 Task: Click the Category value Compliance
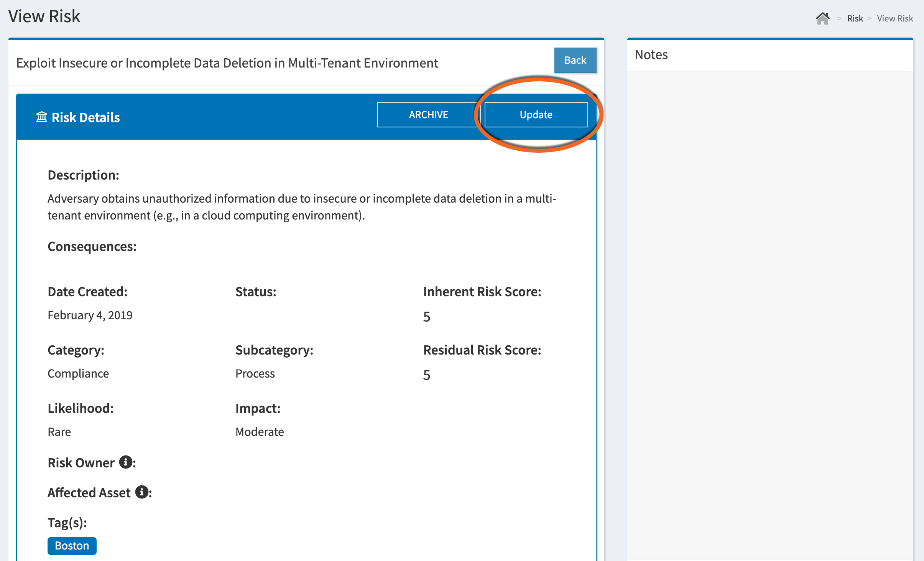78,373
